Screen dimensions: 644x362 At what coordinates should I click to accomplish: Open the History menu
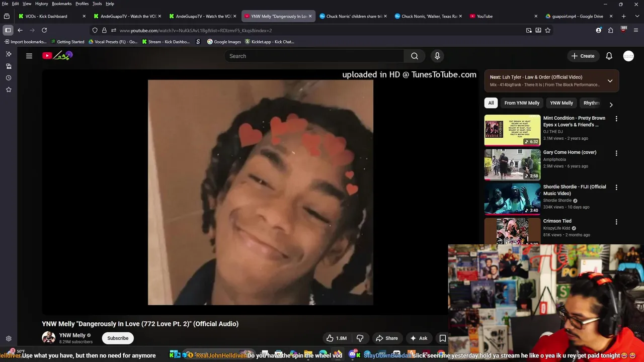click(x=42, y=4)
